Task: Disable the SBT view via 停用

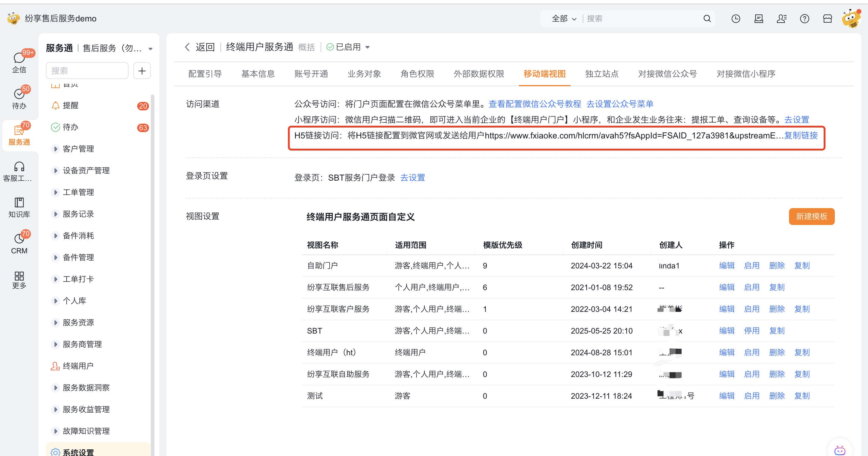Action: point(751,331)
